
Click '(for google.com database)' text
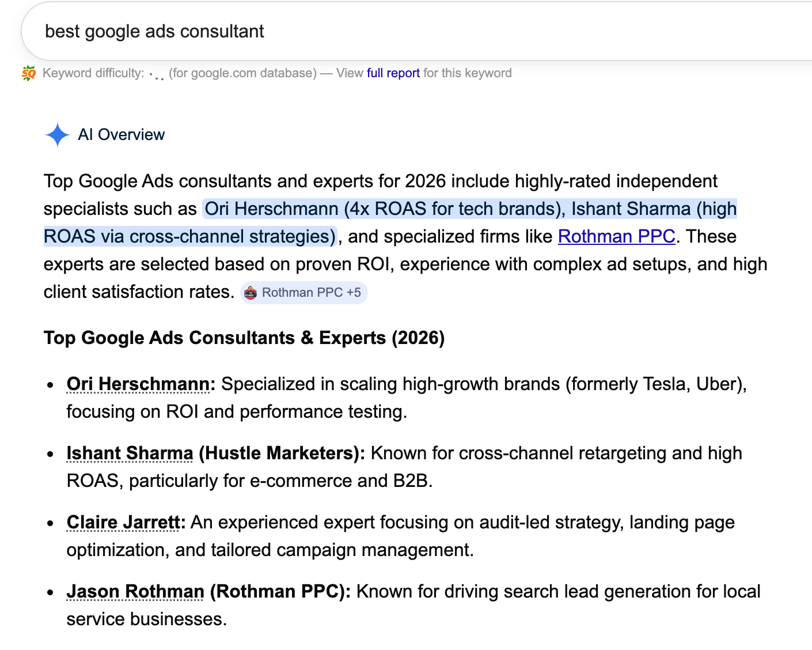point(242,73)
